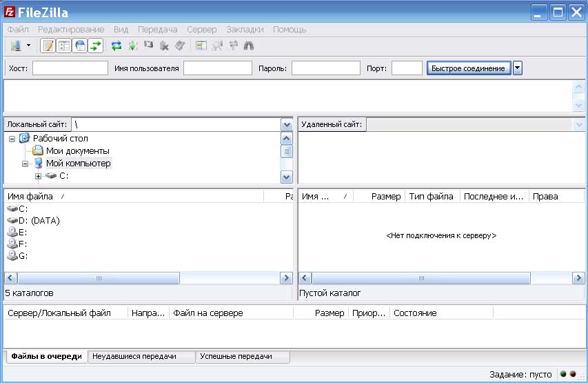Viewport: 588px width, 383px height.
Task: Click the binoculars file search icon
Action: click(x=249, y=46)
